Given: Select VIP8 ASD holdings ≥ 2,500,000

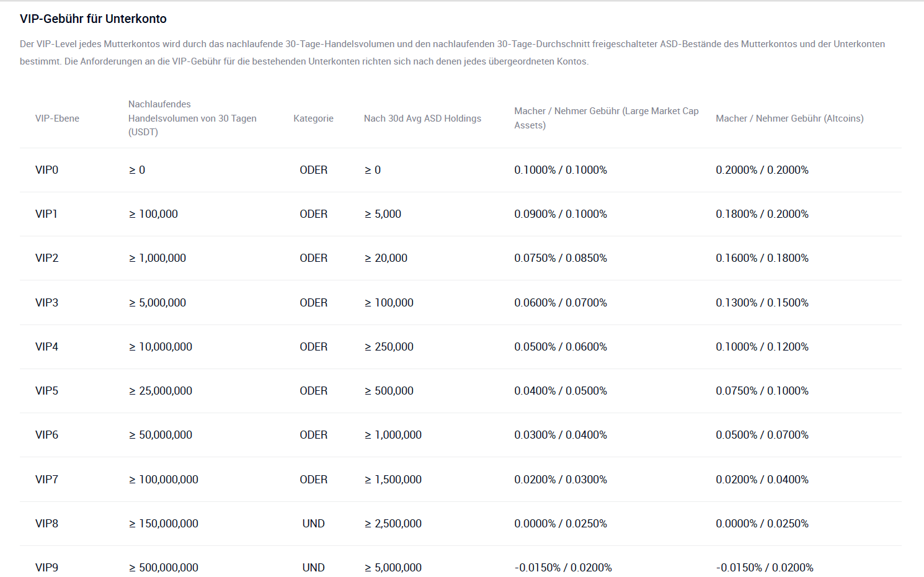Looking at the screenshot, I should [x=393, y=524].
